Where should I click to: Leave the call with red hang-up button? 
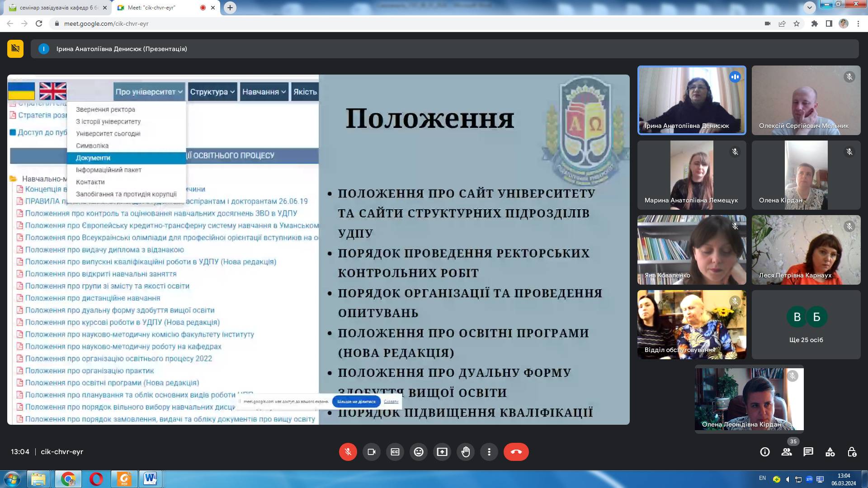tap(516, 452)
